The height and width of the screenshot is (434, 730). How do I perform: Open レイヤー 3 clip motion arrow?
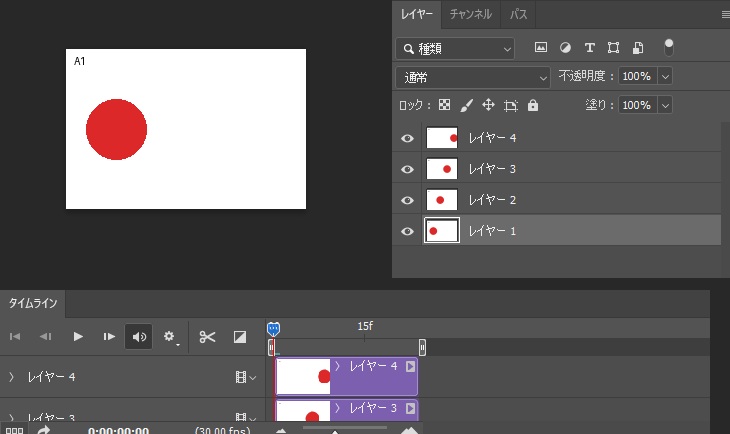(x=410, y=408)
